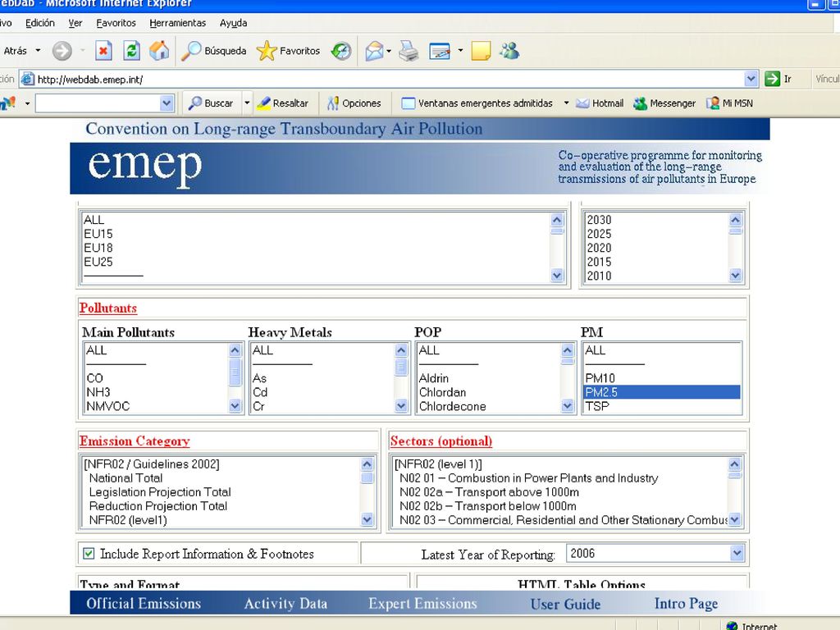Expand the Buscar options arrow

pyautogui.click(x=247, y=103)
